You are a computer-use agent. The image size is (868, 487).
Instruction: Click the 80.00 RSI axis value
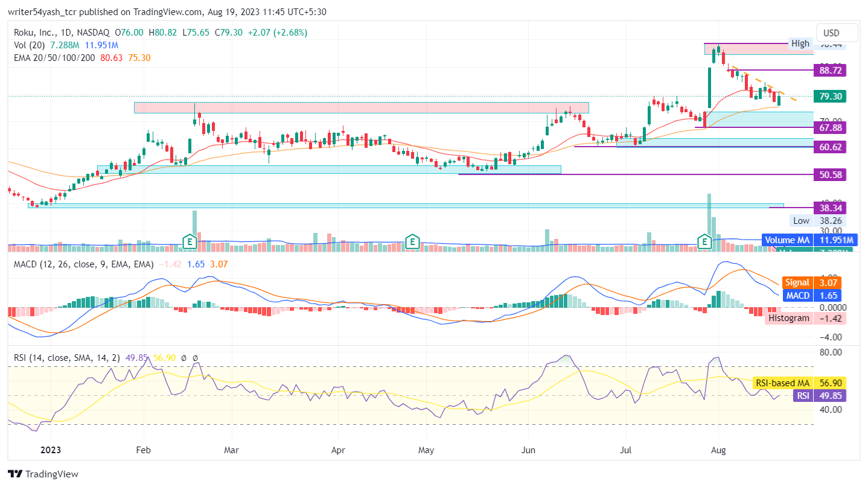[x=830, y=352]
